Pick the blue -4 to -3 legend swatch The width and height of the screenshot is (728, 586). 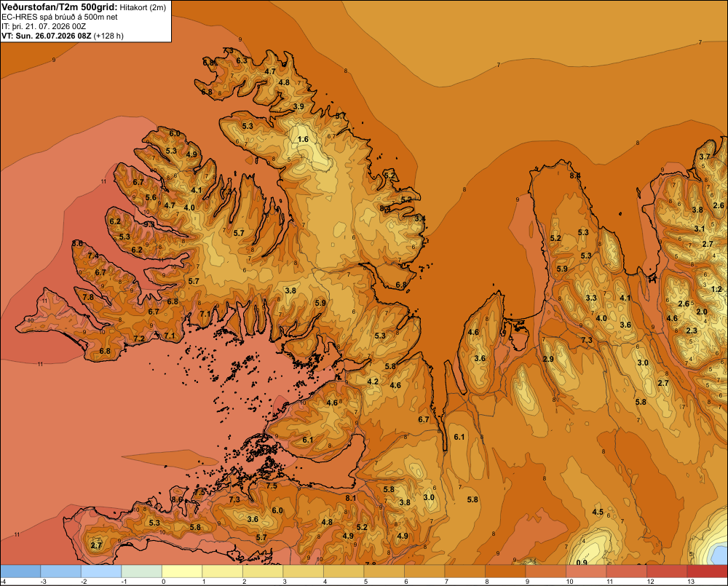point(20,571)
